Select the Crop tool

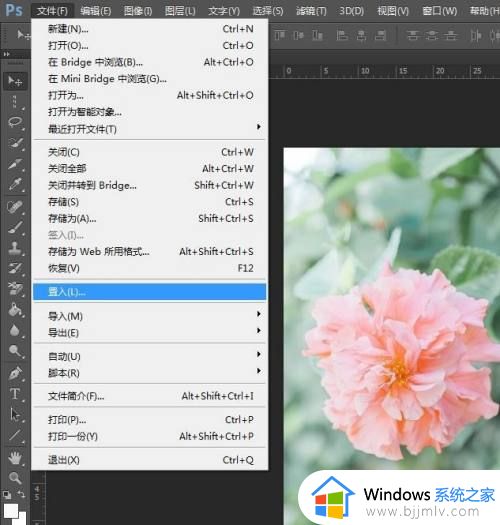[15, 164]
